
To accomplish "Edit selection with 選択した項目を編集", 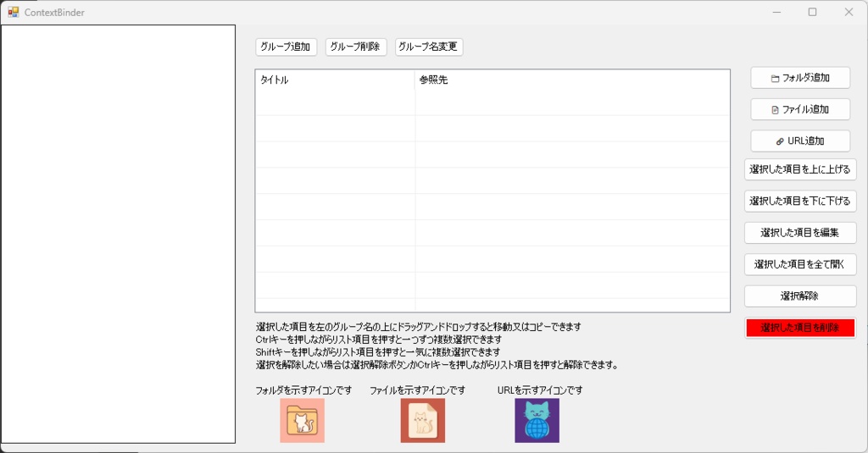I will pos(800,233).
